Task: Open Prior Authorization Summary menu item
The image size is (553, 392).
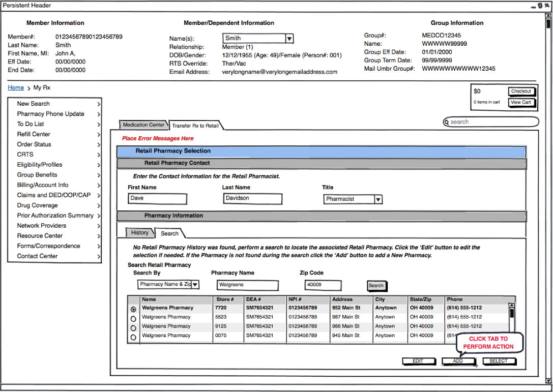Action: coord(55,216)
